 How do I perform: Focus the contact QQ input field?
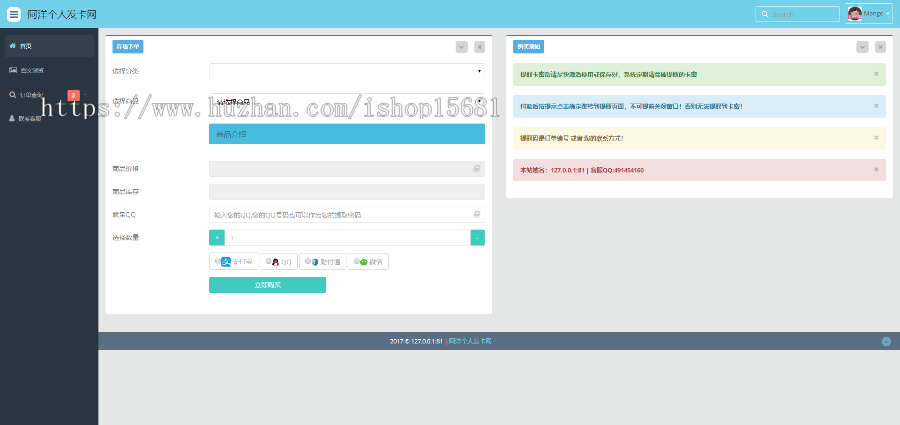tap(347, 215)
